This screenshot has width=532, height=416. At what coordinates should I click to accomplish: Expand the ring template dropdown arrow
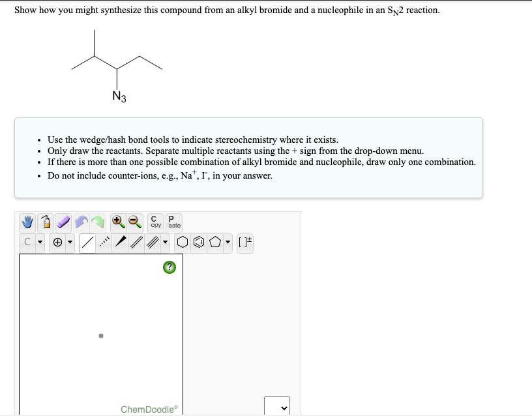[x=227, y=243]
